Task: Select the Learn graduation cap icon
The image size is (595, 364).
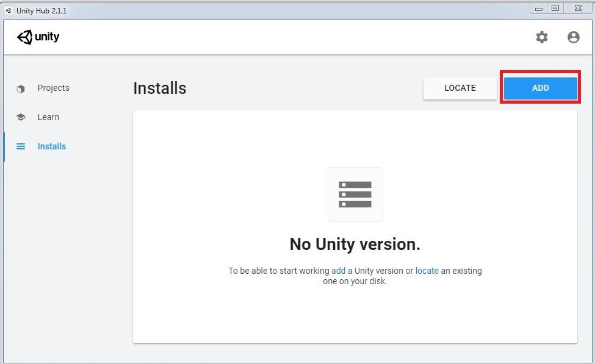Action: (x=21, y=117)
